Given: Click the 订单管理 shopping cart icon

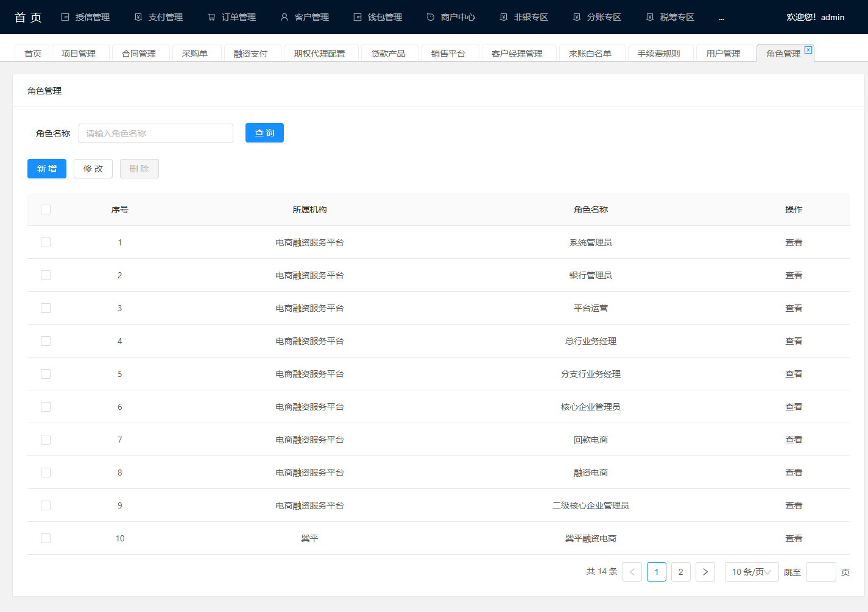Looking at the screenshot, I should pos(211,17).
